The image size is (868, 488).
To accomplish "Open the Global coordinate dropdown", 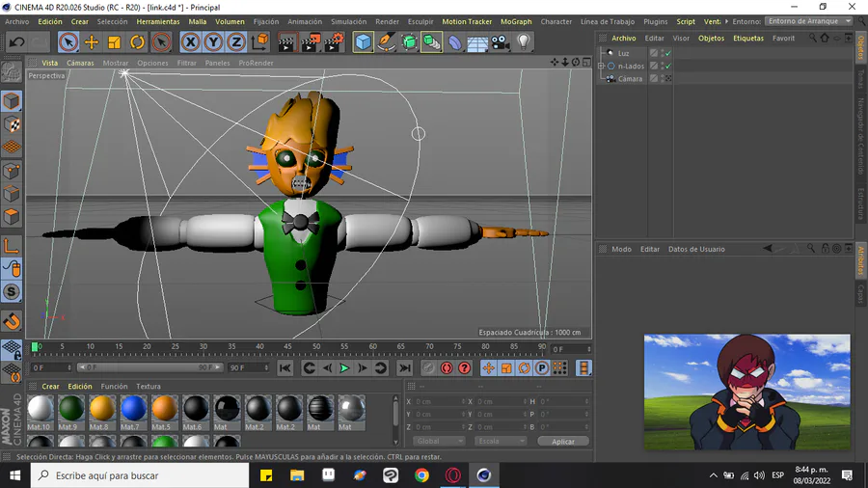I will point(439,441).
